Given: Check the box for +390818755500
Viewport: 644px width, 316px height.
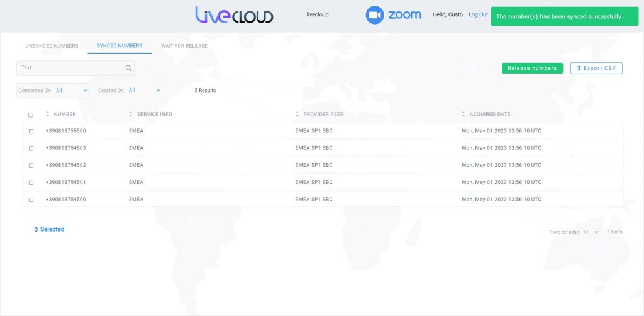Looking at the screenshot, I should pos(31,131).
